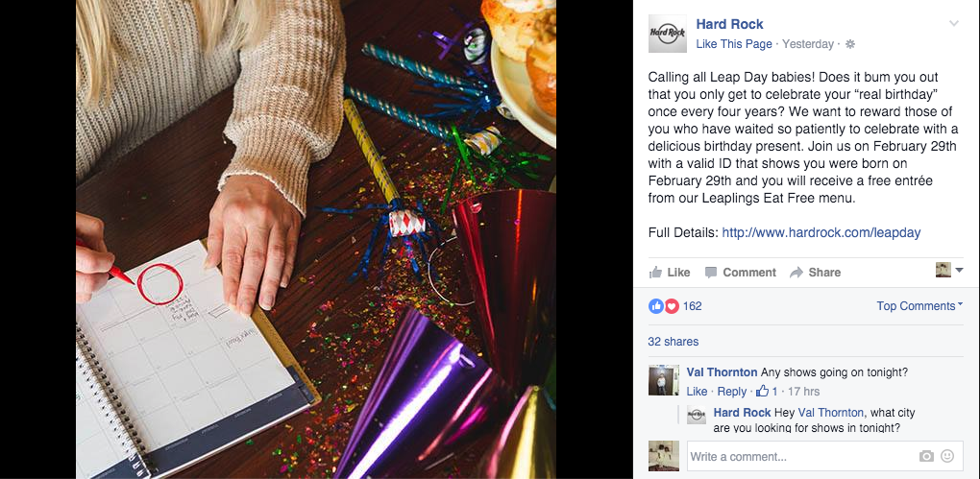The height and width of the screenshot is (479, 980).
Task: Click thumbs-up count on Val Thornton's comment
Action: pyautogui.click(x=767, y=392)
